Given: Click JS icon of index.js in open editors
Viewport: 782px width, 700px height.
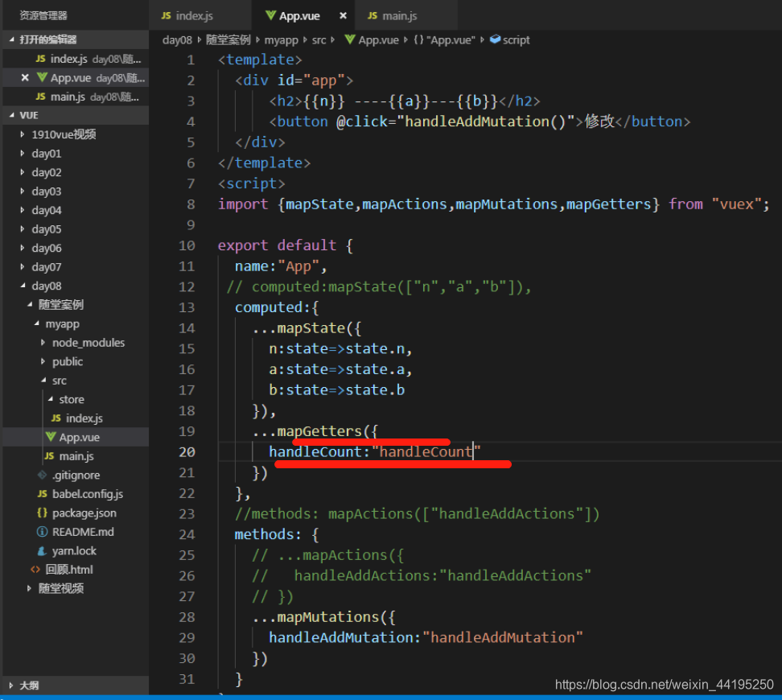Looking at the screenshot, I should [41, 59].
